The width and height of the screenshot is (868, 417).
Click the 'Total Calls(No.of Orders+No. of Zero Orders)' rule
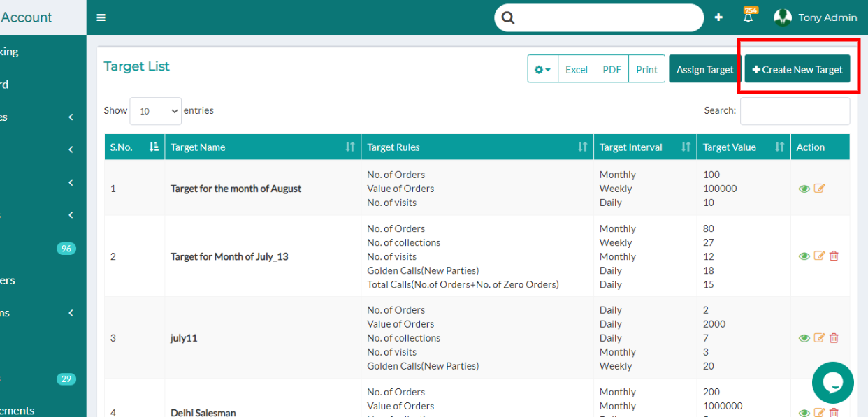click(463, 284)
